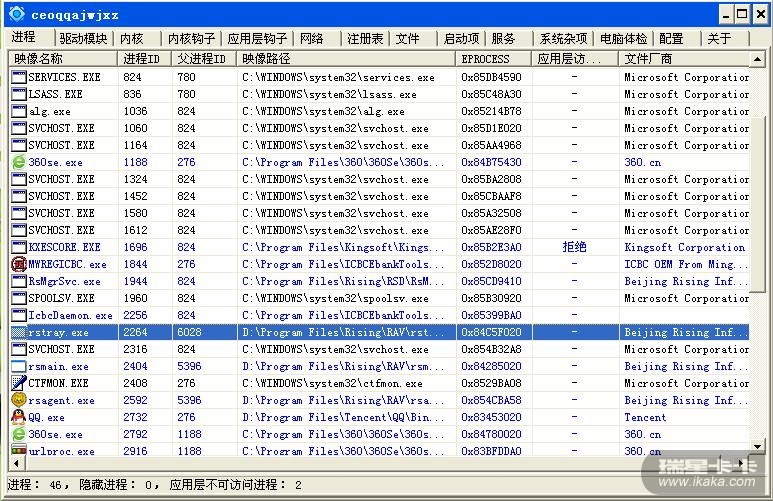
Task: Sort by 父进程ID column header
Action: pos(204,59)
